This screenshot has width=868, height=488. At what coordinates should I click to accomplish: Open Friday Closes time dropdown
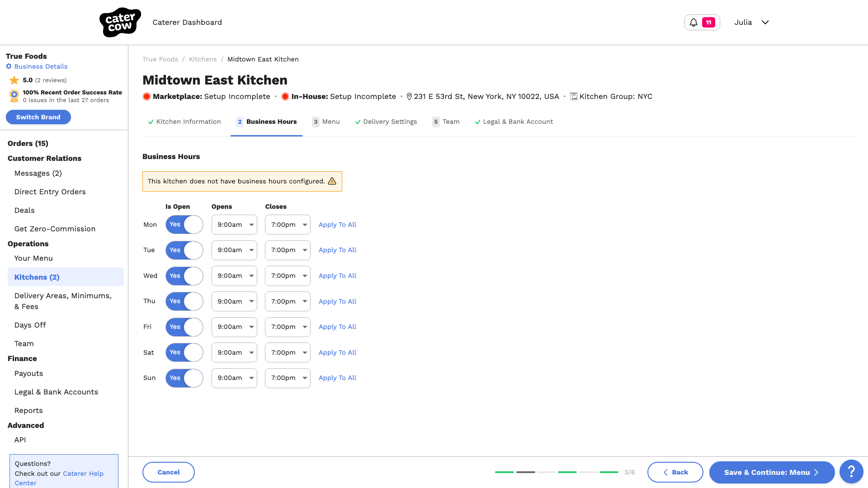tap(288, 327)
